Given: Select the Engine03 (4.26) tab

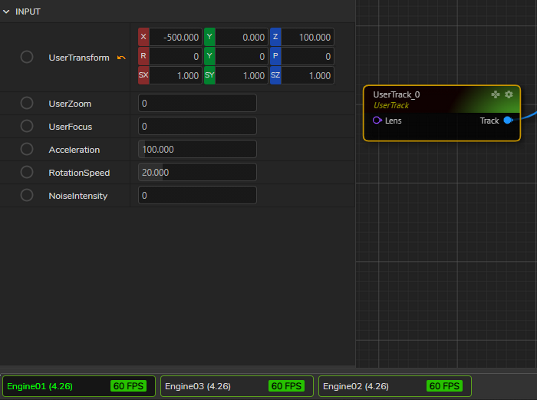Looking at the screenshot, I should (237, 386).
